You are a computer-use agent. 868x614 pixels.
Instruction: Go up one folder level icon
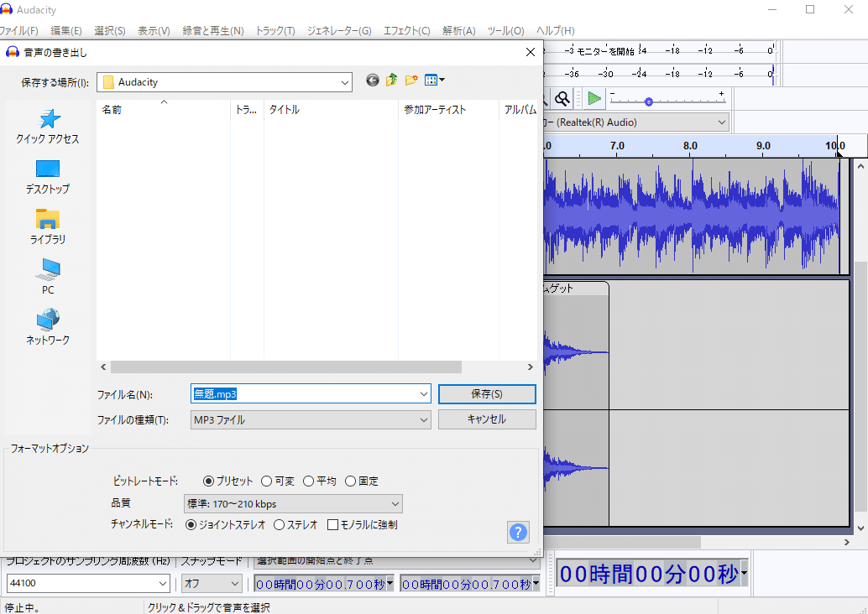pyautogui.click(x=392, y=81)
